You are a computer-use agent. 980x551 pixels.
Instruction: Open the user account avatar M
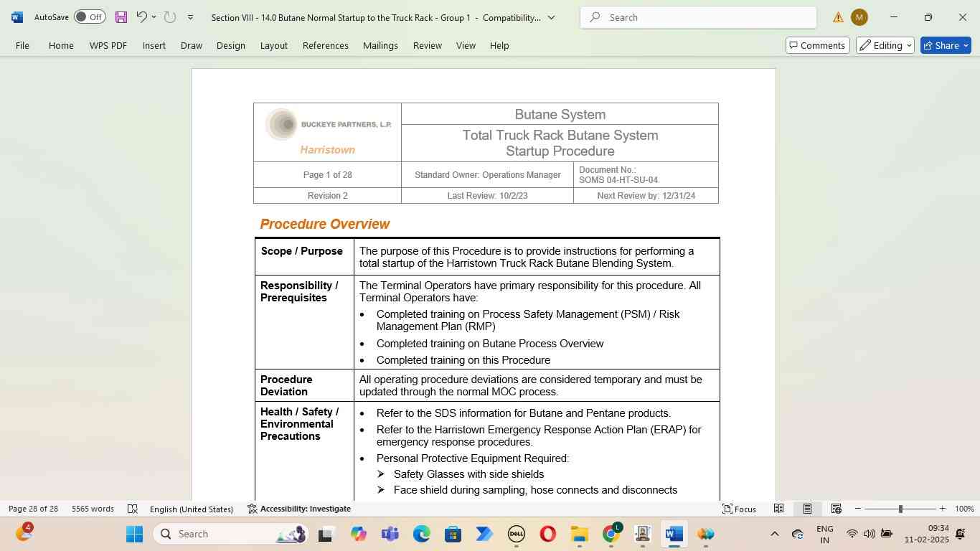click(x=859, y=17)
